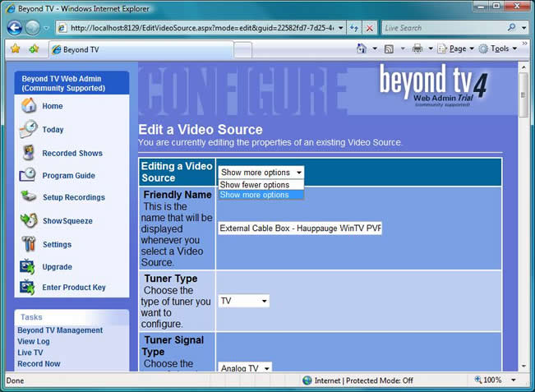The width and height of the screenshot is (535, 392).
Task: Click the toolbar overflow chevron
Action: coord(525,44)
